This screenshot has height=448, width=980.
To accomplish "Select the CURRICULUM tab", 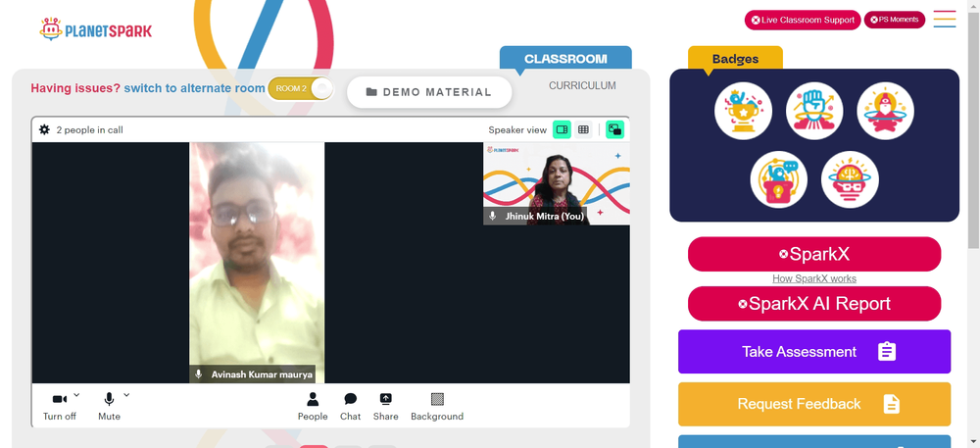I will point(582,85).
